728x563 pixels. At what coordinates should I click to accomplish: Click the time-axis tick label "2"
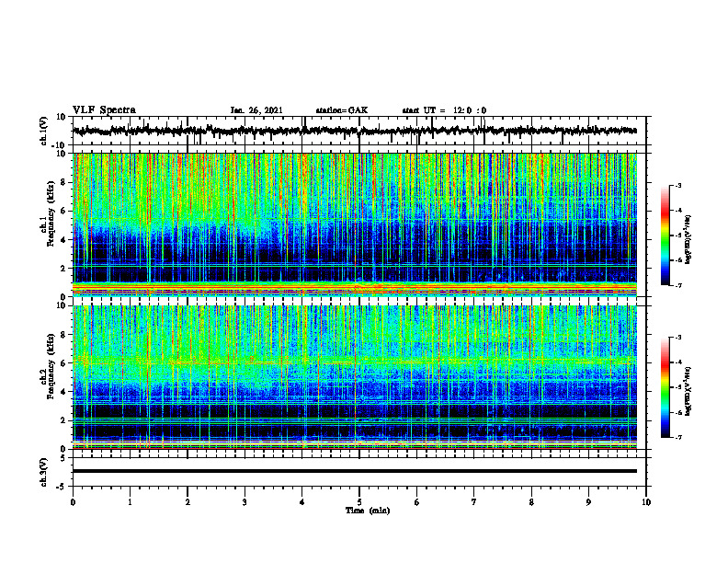coord(188,502)
